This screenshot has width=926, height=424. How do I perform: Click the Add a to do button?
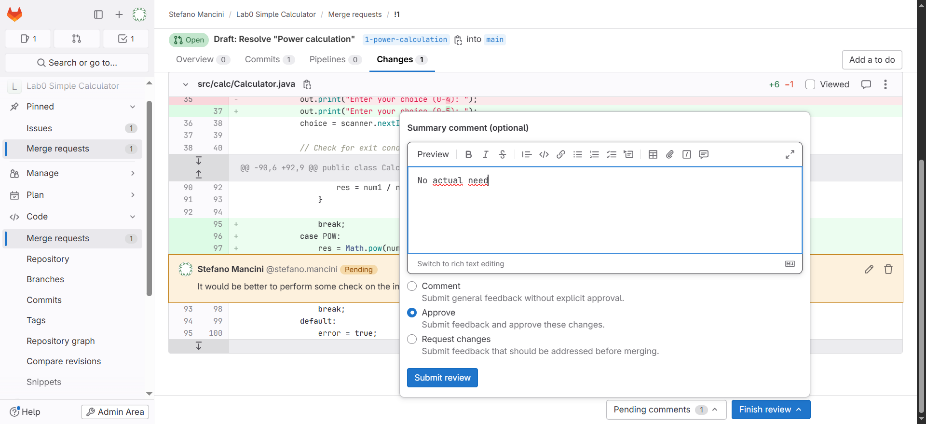872,60
